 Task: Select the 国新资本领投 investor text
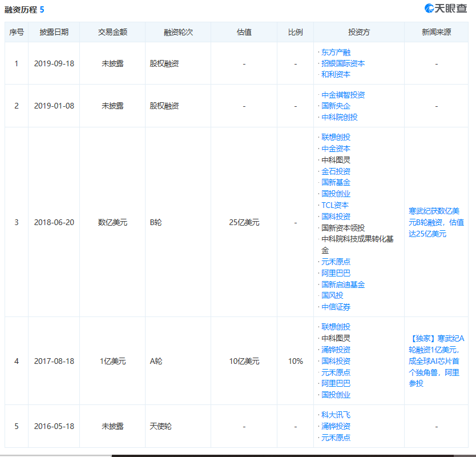[x=343, y=228]
